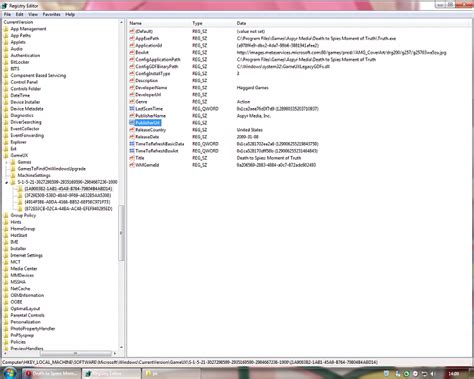Select the {3F26E508...} subkey
The height and width of the screenshot is (379, 474).
(x=68, y=195)
